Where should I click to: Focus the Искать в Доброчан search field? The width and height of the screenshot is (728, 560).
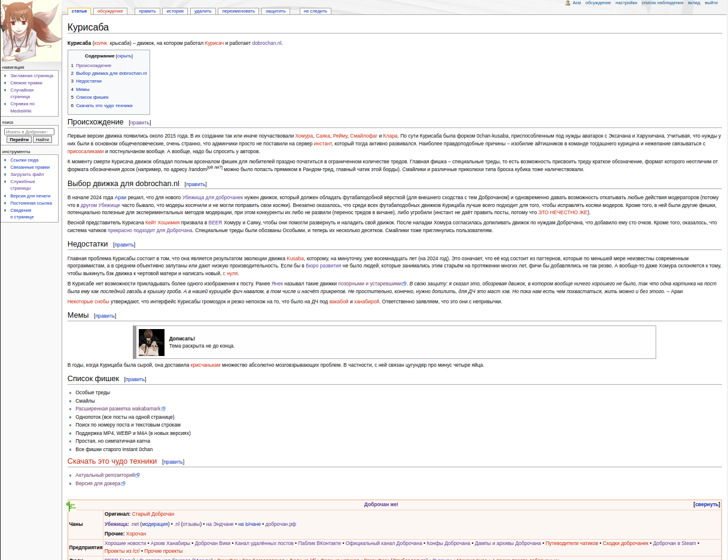(29, 132)
